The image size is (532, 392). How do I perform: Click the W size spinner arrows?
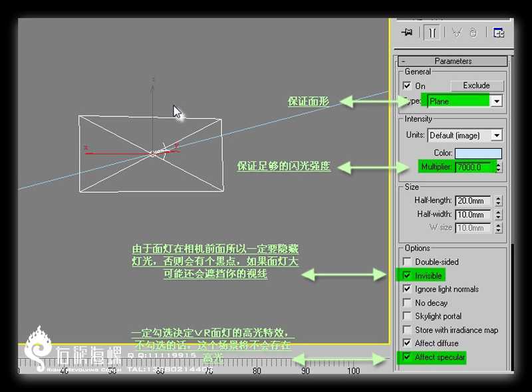498,228
